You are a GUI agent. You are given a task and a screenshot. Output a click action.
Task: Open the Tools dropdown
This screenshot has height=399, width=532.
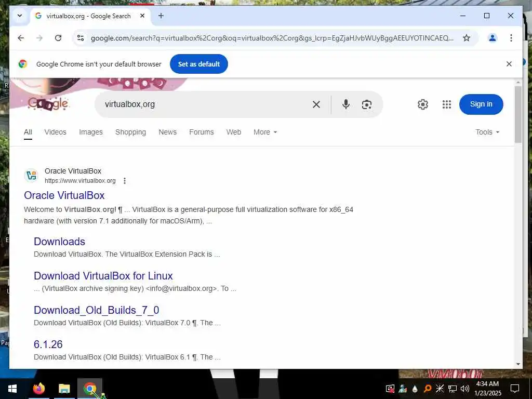coord(487,132)
